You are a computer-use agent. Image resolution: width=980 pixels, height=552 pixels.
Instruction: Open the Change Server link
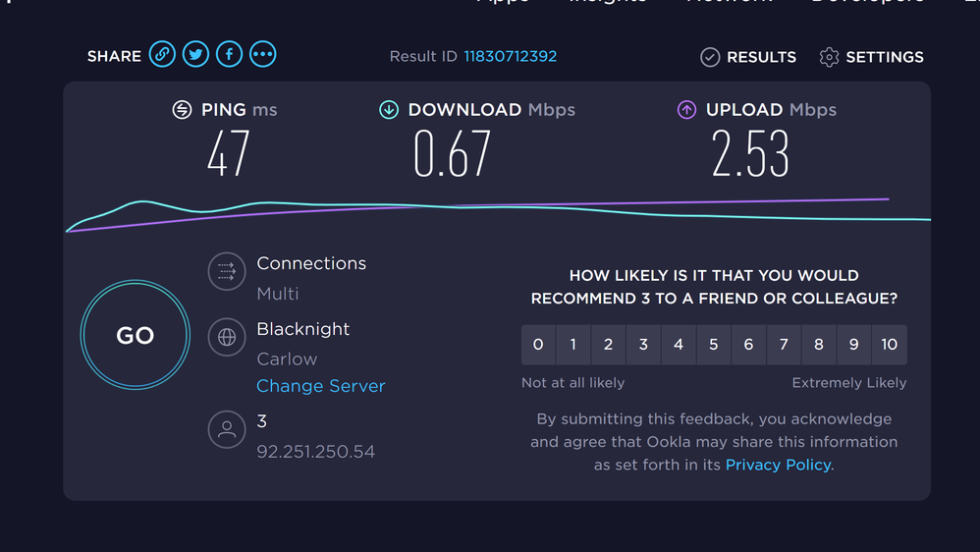[320, 386]
